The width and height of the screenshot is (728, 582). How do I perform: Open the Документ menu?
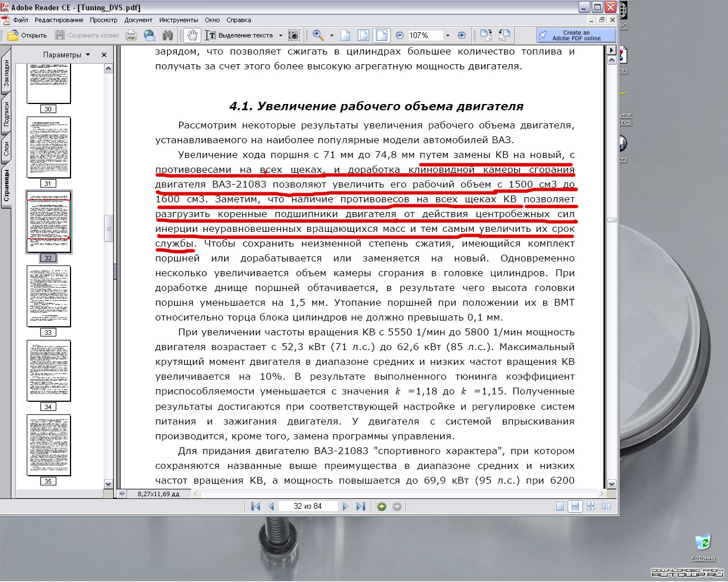[x=138, y=20]
